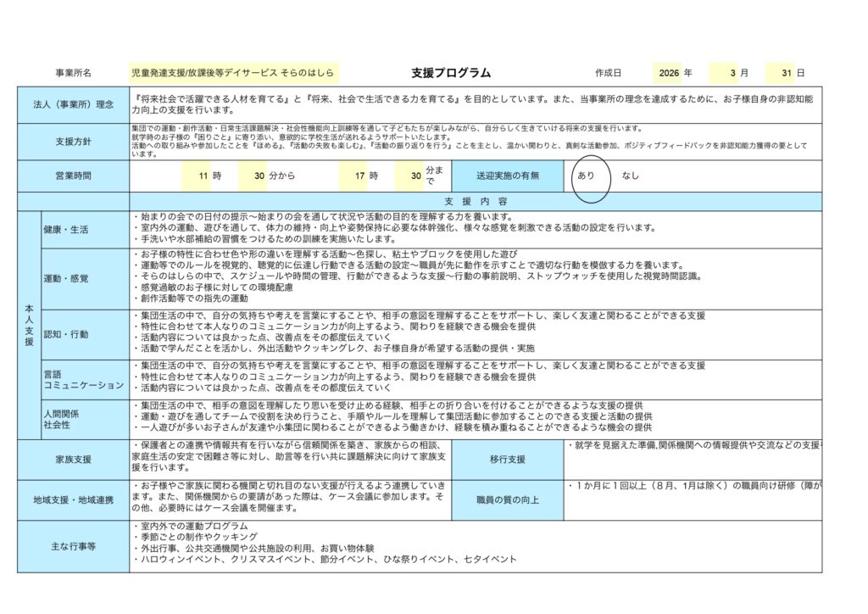The height and width of the screenshot is (614, 868).
Task: Select the 法人（事業所）理念 header cell
Action: click(x=73, y=105)
